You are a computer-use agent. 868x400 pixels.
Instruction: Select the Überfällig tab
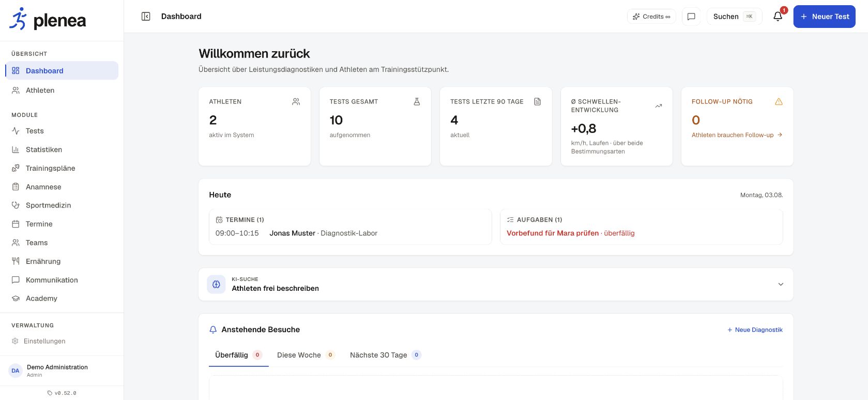[x=239, y=355]
